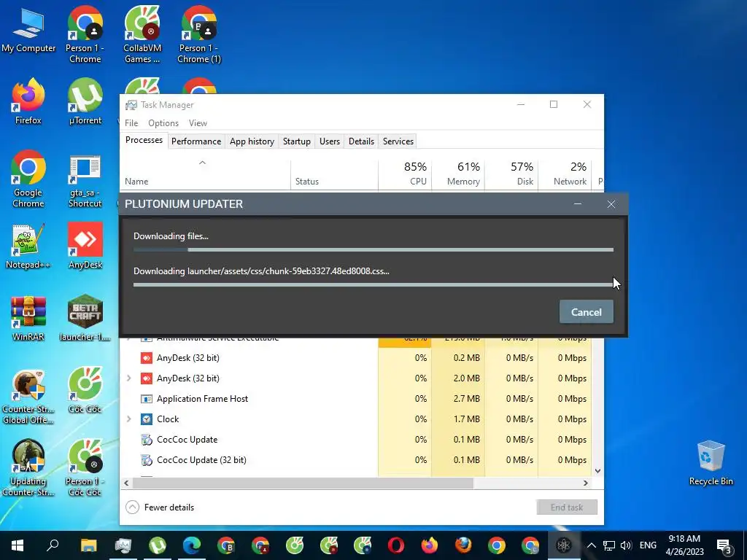Image resolution: width=747 pixels, height=560 pixels.
Task: Sort processes by the Disk column
Action: coord(511,174)
